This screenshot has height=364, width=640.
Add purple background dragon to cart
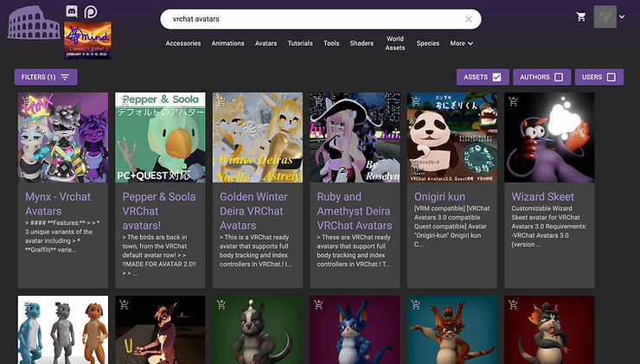point(318,304)
